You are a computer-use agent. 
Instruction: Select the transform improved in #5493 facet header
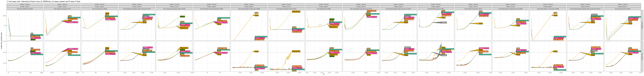[x=473, y=9]
